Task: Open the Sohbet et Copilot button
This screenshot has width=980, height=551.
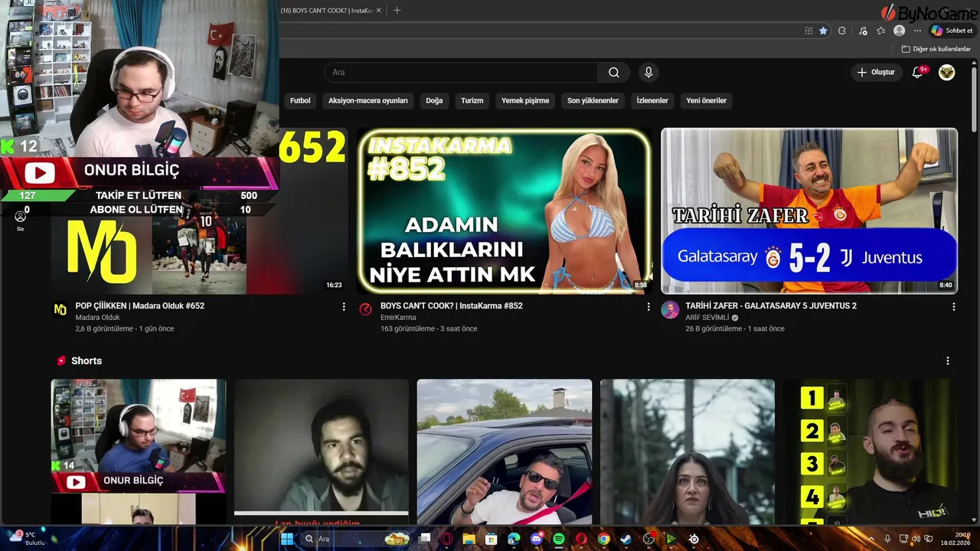Action: 952,31
